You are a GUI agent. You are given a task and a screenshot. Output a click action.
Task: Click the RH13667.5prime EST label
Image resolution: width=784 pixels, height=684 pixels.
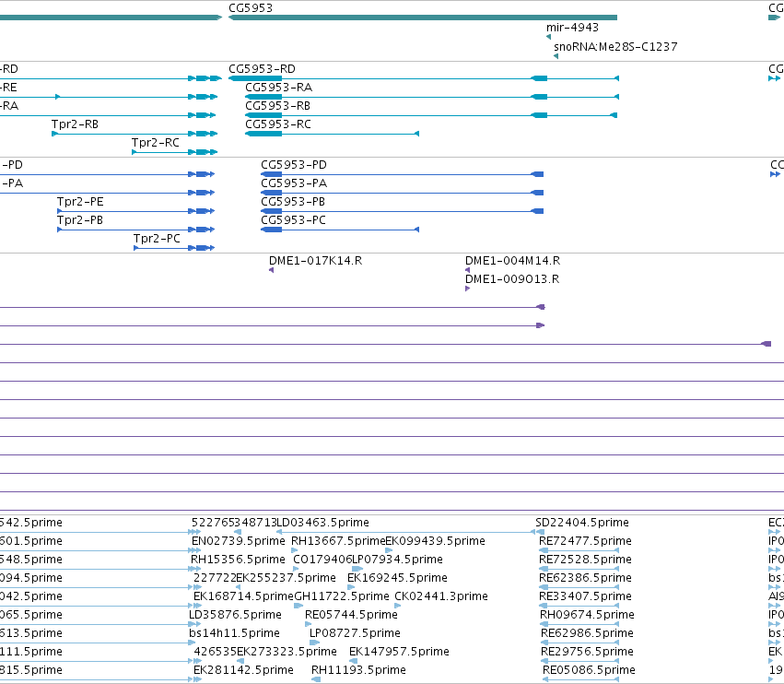point(338,541)
